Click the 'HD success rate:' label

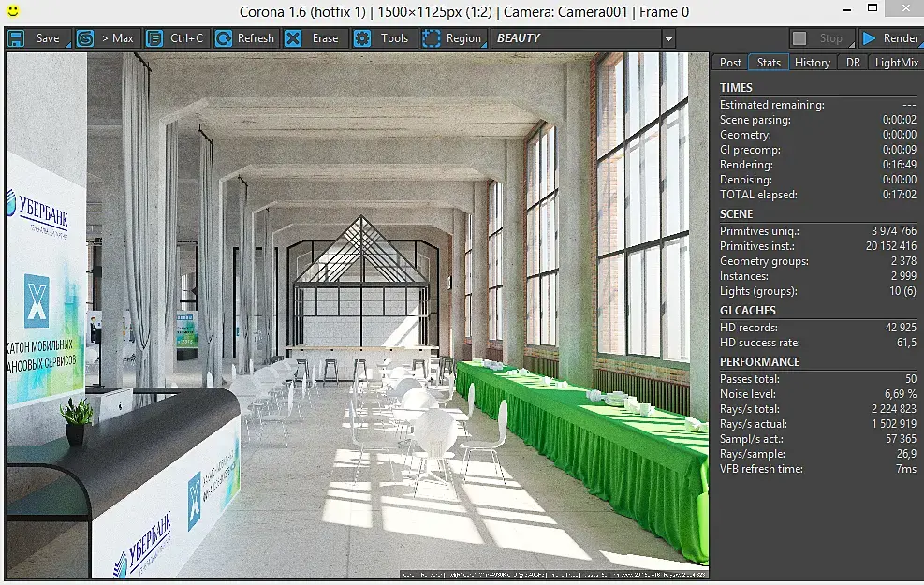[x=759, y=343]
